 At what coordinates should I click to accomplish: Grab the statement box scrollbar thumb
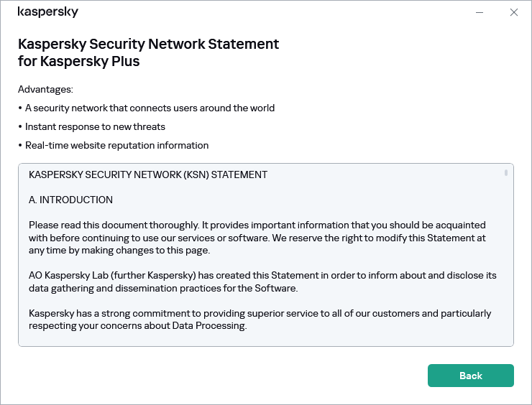[506, 173]
